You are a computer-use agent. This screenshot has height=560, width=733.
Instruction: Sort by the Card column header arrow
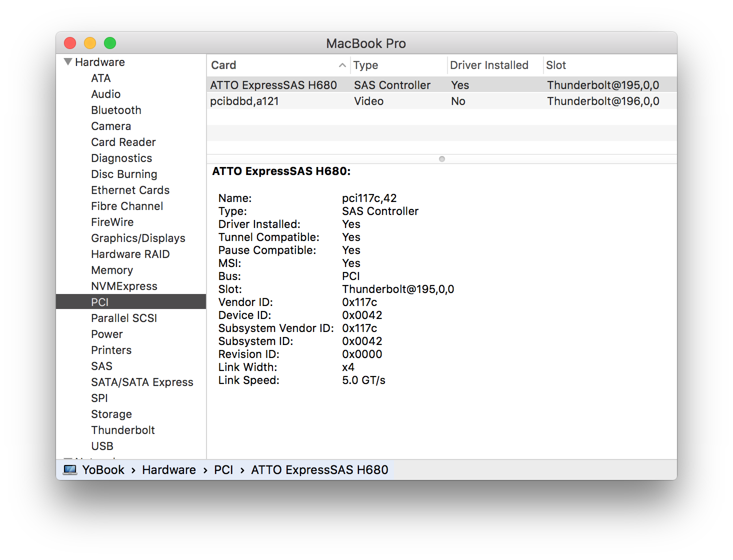point(342,65)
